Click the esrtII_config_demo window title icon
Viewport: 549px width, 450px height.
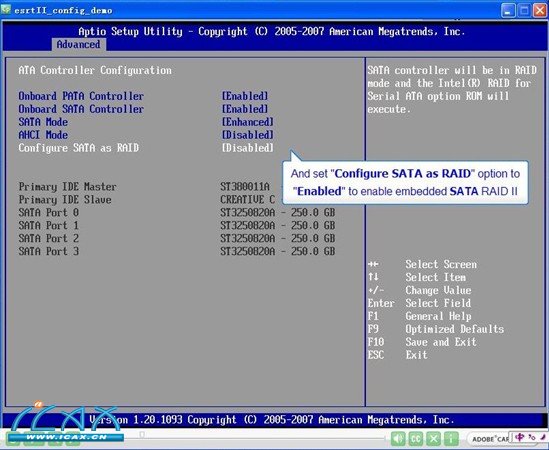pyautogui.click(x=6, y=9)
